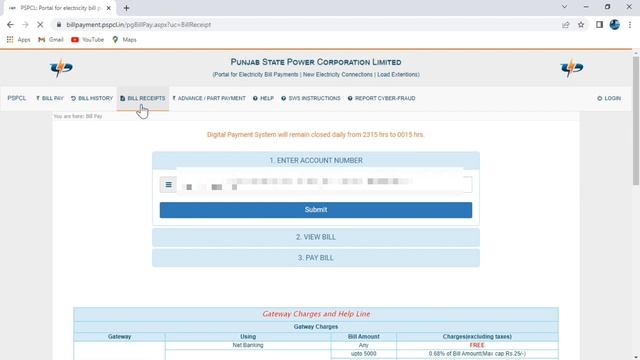Click the Login link
Viewport: 640px width, 360px height.
point(609,98)
